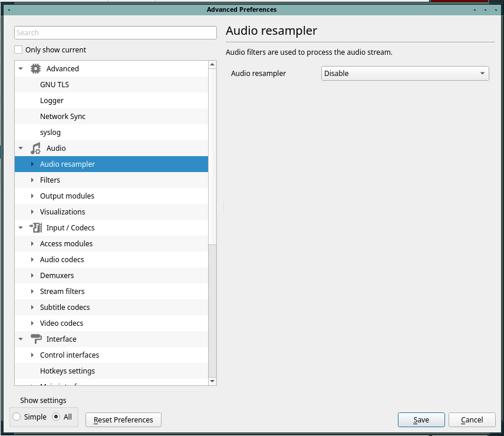
Task: Click the Advanced chip icon in tree
Action: point(35,68)
